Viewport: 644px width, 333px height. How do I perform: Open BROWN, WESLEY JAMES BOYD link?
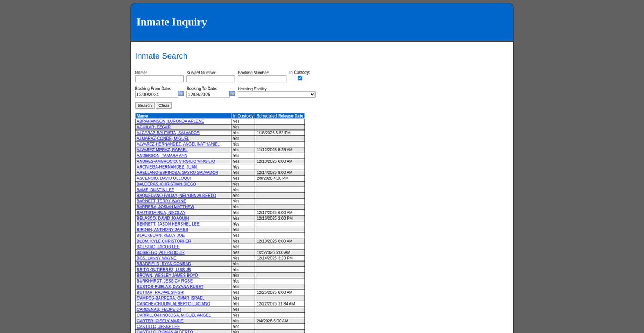click(167, 275)
